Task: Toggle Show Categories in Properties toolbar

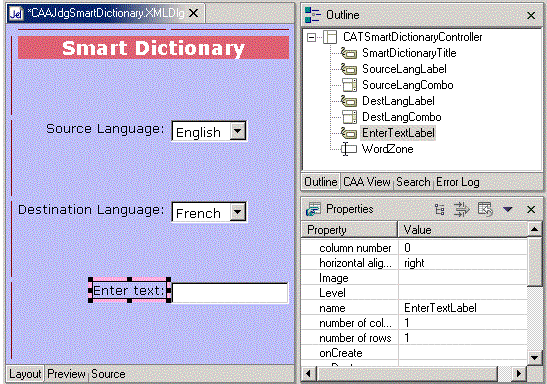Action: 440,209
